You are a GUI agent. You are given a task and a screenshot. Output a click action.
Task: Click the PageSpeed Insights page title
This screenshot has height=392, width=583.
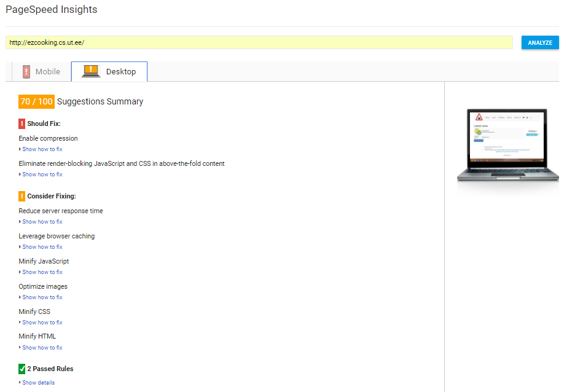(52, 9)
